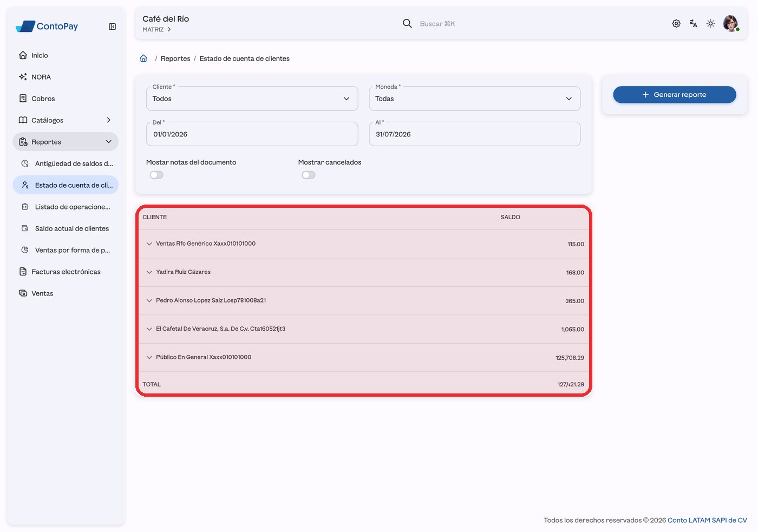Open Ventas in the sidebar
Viewport: 758px width, 532px height.
66,293
